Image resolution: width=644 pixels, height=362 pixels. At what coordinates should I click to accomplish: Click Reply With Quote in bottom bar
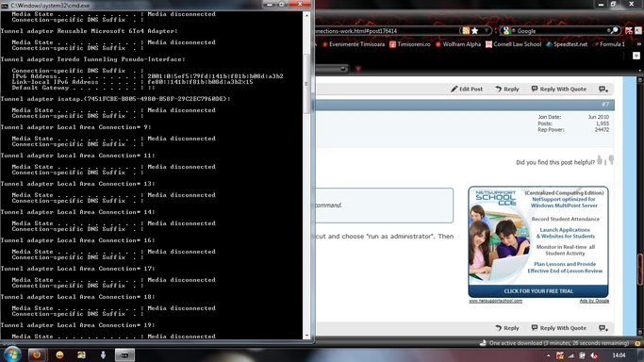coord(559,328)
